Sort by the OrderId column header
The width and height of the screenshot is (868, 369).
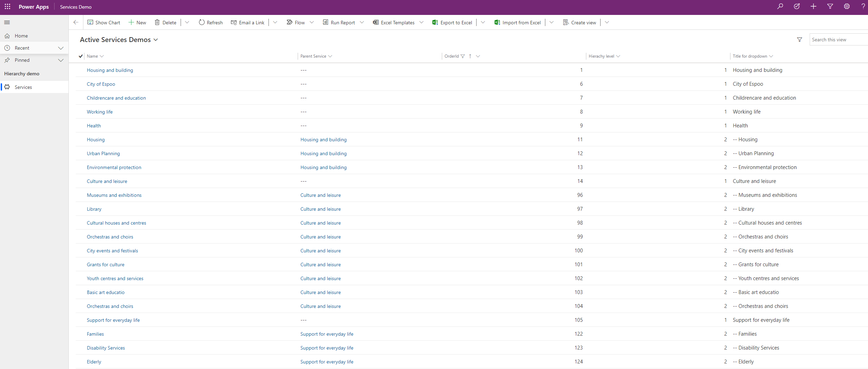[x=452, y=56]
